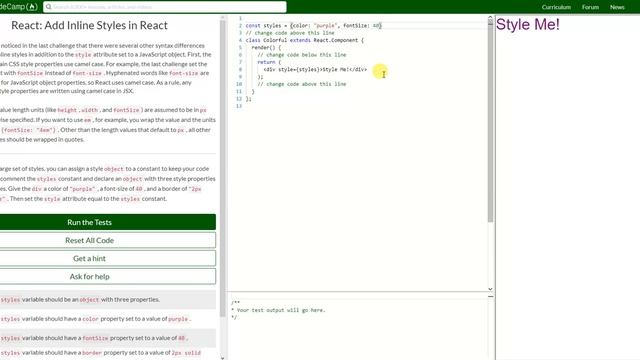
Task: Click the test about fontSize property 40
Action: point(108,338)
